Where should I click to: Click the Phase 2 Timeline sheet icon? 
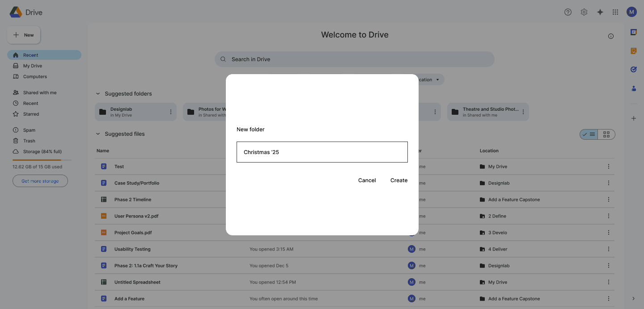coord(104,200)
